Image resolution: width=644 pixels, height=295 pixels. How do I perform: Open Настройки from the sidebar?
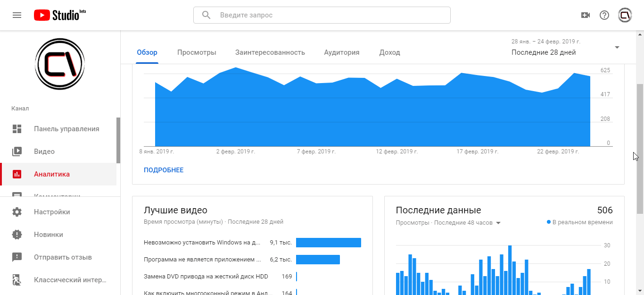coord(60,212)
